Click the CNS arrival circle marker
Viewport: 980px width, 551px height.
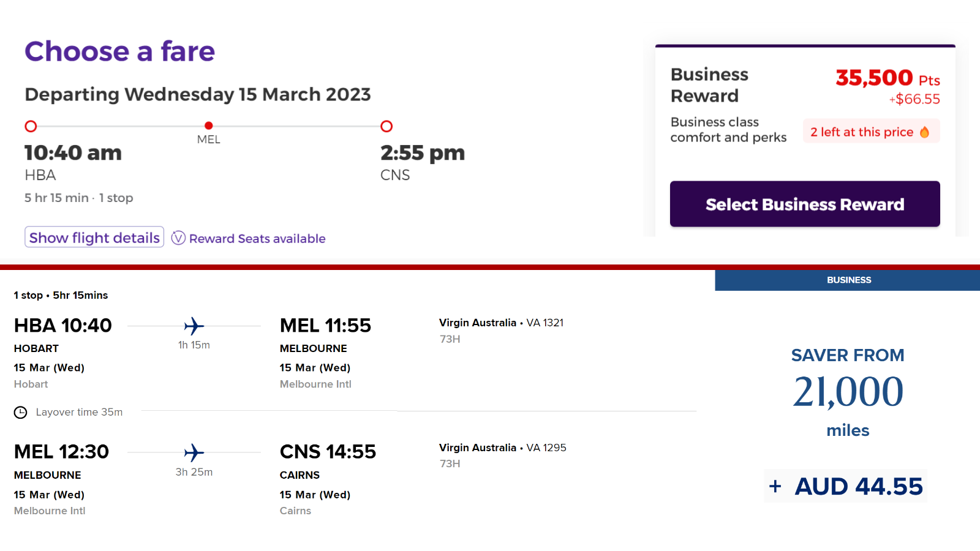coord(386,126)
